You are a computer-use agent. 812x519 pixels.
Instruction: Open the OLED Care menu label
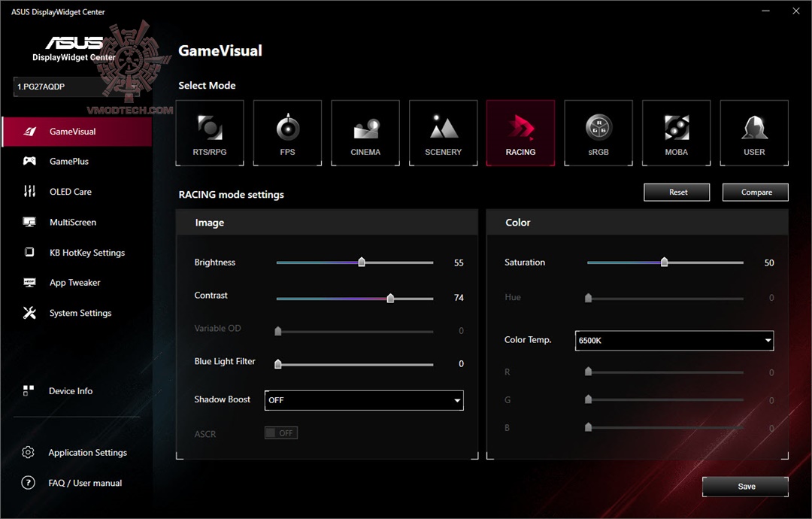pyautogui.click(x=71, y=192)
